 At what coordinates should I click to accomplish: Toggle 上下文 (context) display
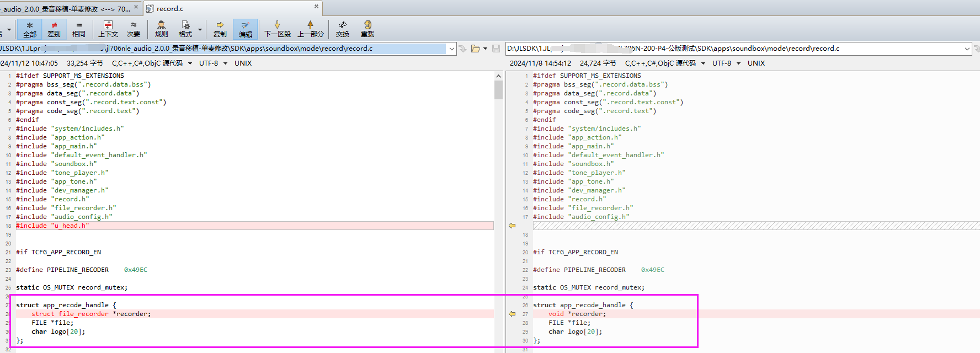coord(108,29)
